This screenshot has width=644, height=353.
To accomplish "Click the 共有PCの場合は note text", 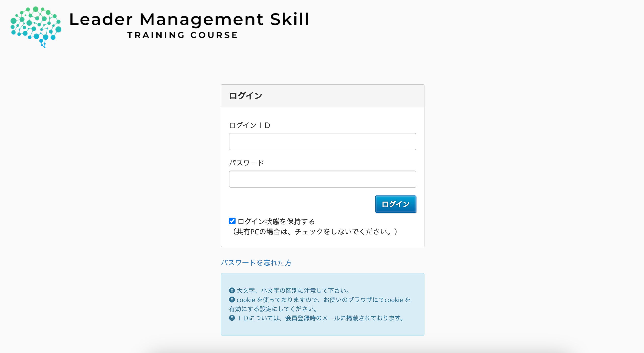I will [x=315, y=232].
